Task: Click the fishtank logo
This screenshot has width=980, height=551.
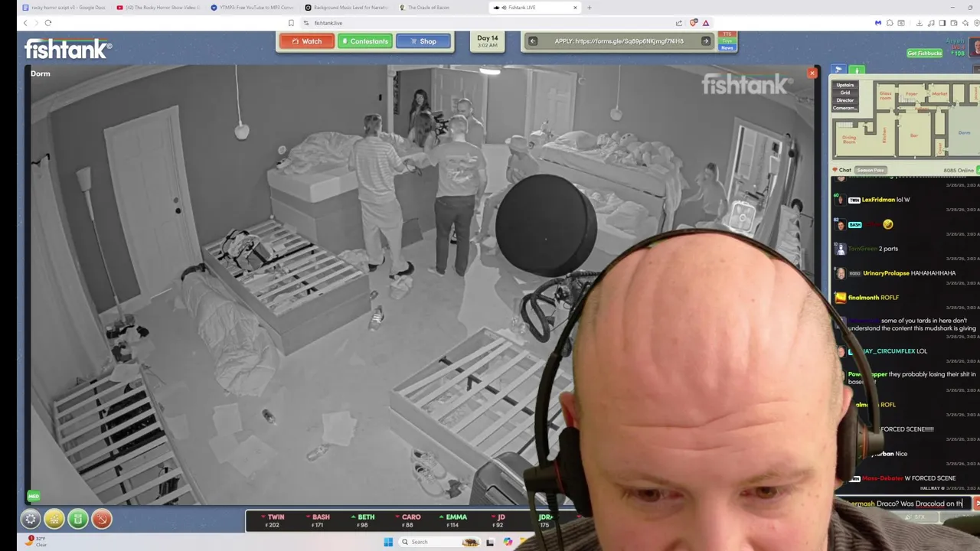Action: tap(68, 50)
